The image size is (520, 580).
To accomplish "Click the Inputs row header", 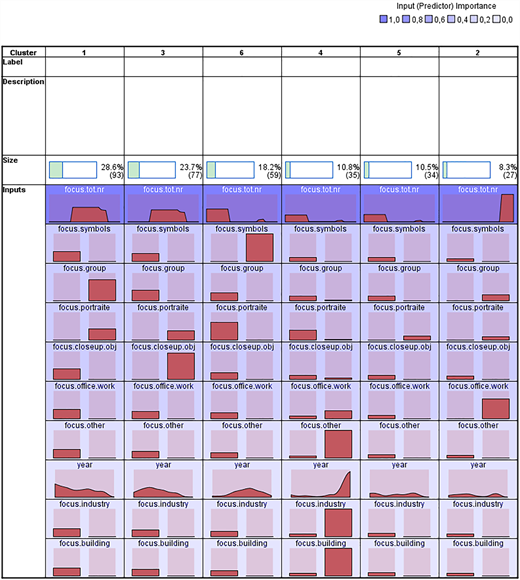I will point(24,381).
